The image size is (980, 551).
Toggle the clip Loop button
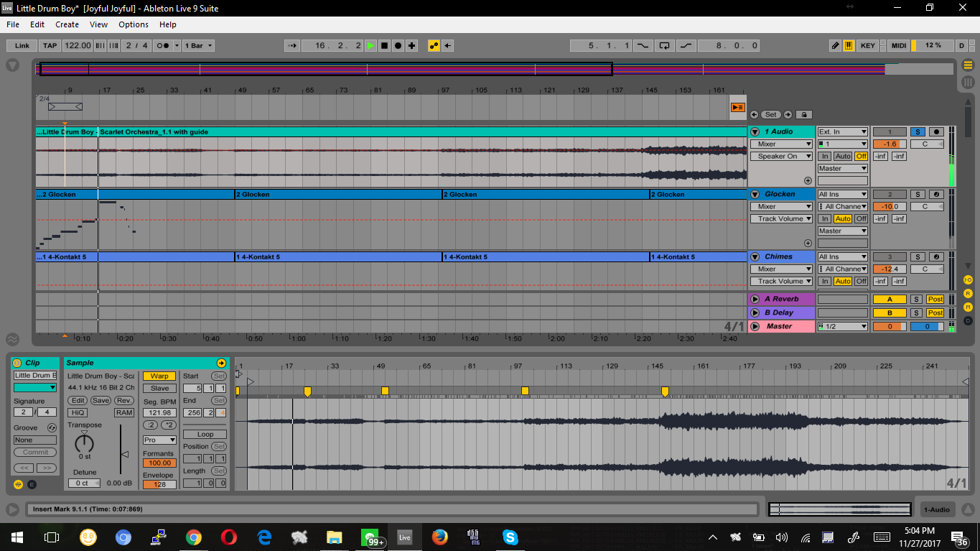click(x=205, y=434)
